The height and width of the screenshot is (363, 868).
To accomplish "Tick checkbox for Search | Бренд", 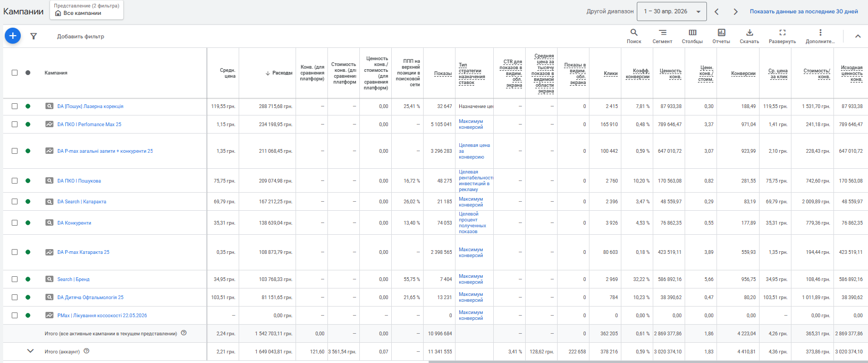I will click(14, 279).
